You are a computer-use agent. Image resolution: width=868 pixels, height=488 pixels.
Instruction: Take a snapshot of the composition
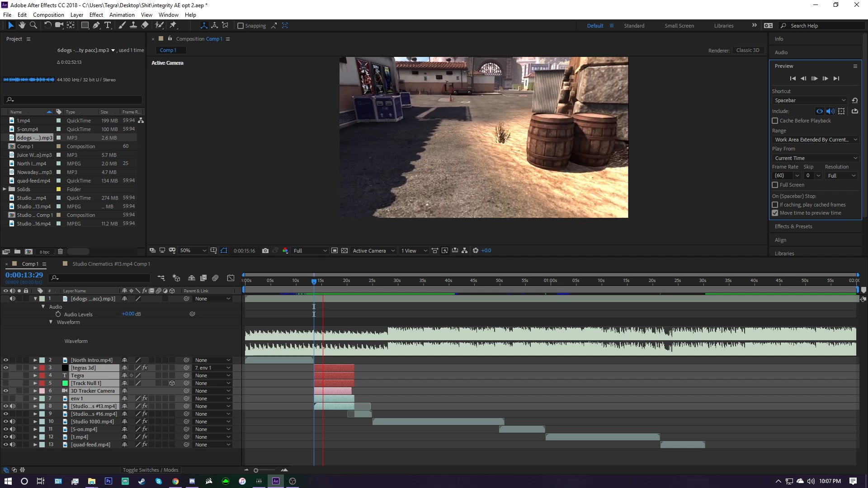click(265, 251)
